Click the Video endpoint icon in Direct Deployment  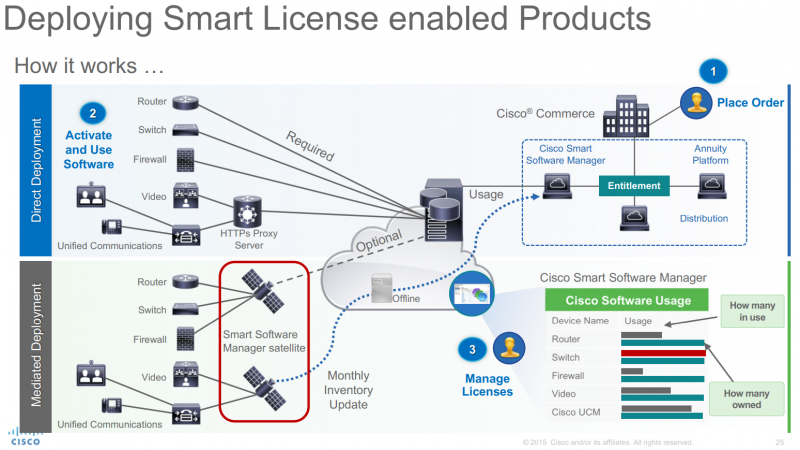[x=186, y=195]
